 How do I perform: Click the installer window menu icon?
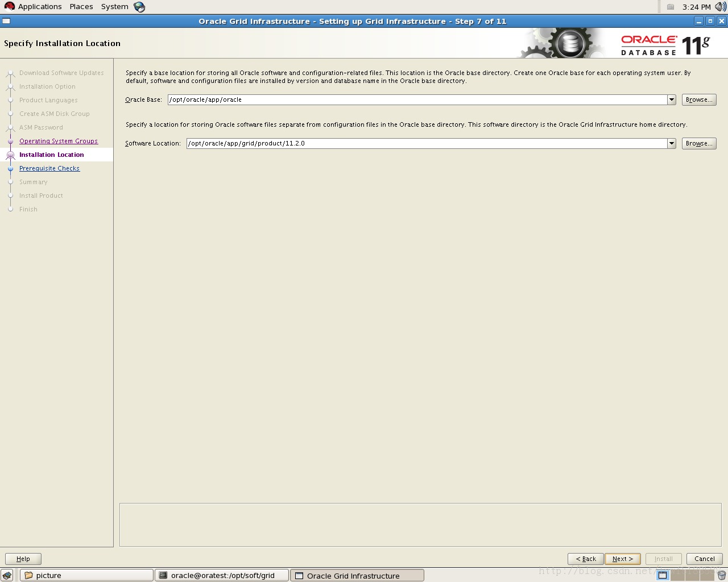click(x=6, y=21)
